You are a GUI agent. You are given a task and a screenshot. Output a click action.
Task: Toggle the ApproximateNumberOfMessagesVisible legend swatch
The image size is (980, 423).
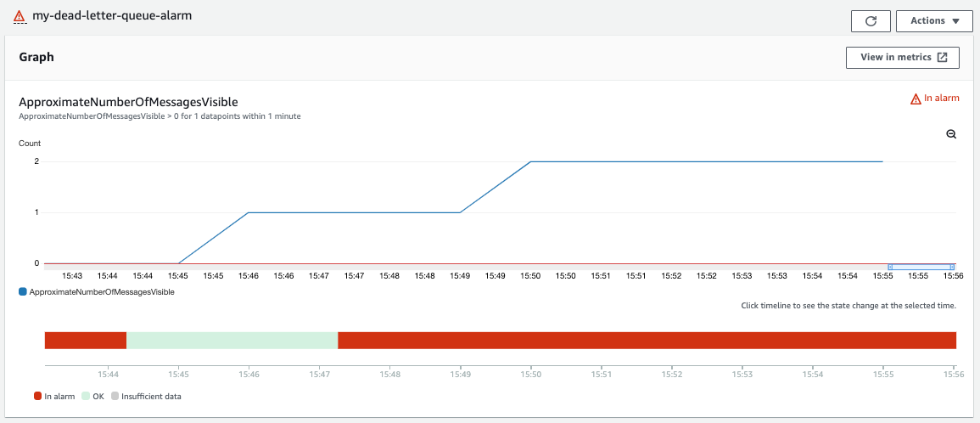pyautogui.click(x=23, y=291)
